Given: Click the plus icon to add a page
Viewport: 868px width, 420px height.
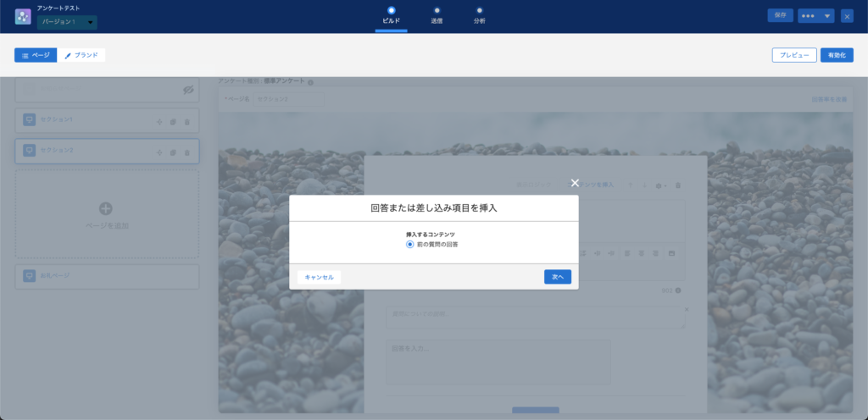Looking at the screenshot, I should tap(106, 208).
